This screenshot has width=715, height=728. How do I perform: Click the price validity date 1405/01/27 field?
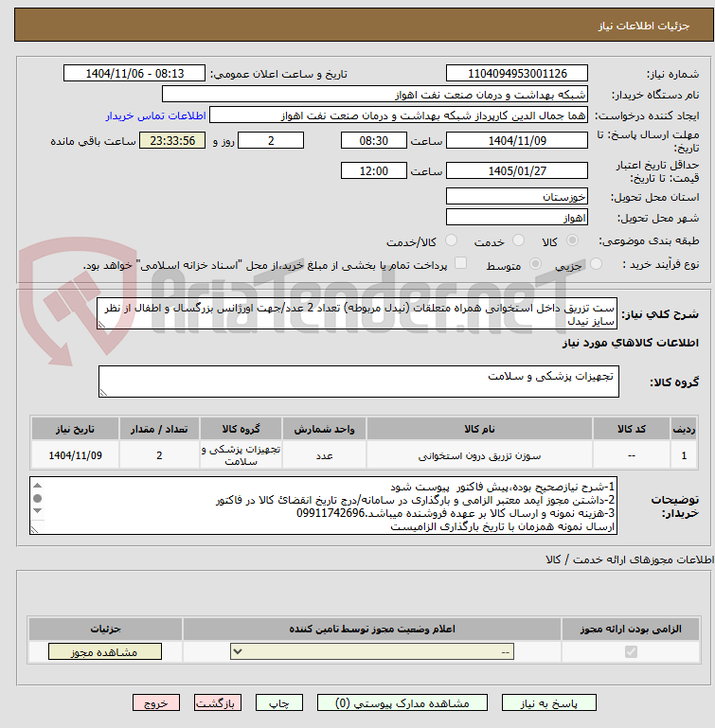pyautogui.click(x=517, y=170)
